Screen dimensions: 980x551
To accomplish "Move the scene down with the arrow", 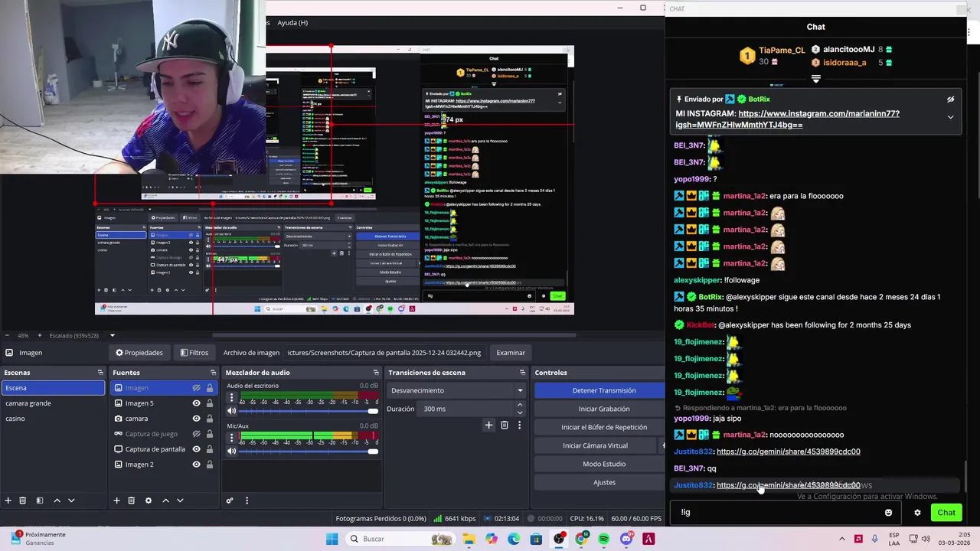I will (71, 500).
